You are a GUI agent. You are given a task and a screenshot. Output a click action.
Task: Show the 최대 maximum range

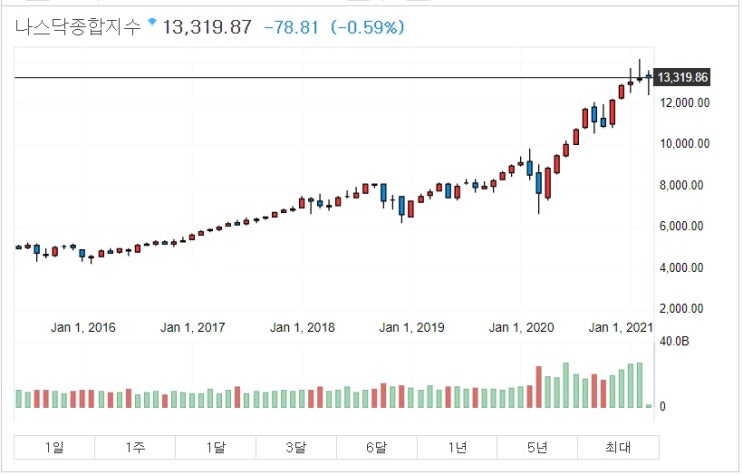pyautogui.click(x=618, y=448)
